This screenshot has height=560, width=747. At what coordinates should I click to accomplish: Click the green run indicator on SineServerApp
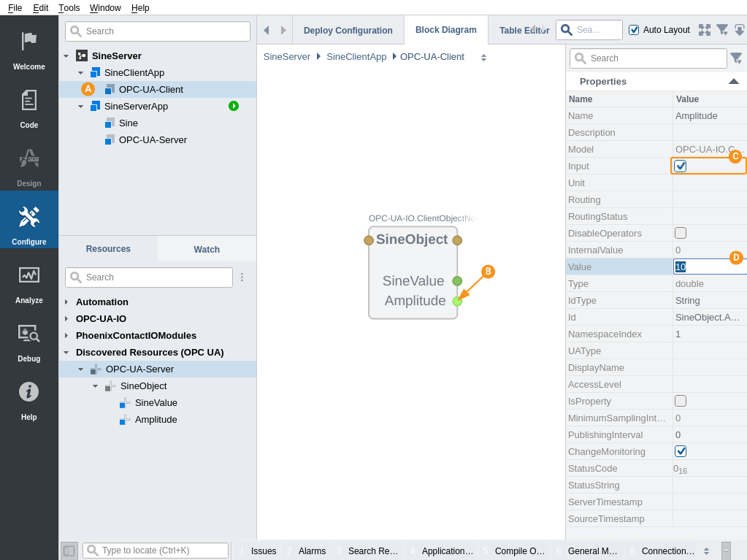point(234,106)
